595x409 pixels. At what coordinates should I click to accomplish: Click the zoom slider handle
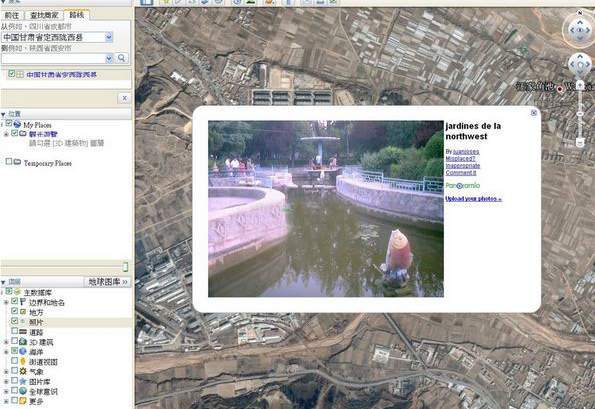click(580, 114)
